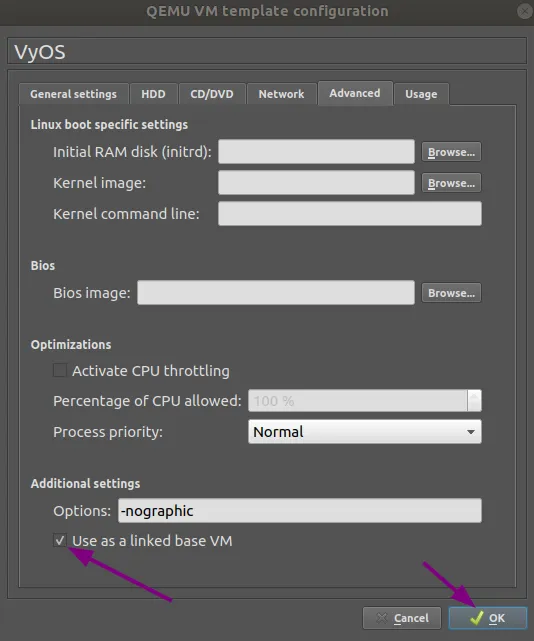534x641 pixels.
Task: Click the Bios image path field
Action: pyautogui.click(x=276, y=292)
